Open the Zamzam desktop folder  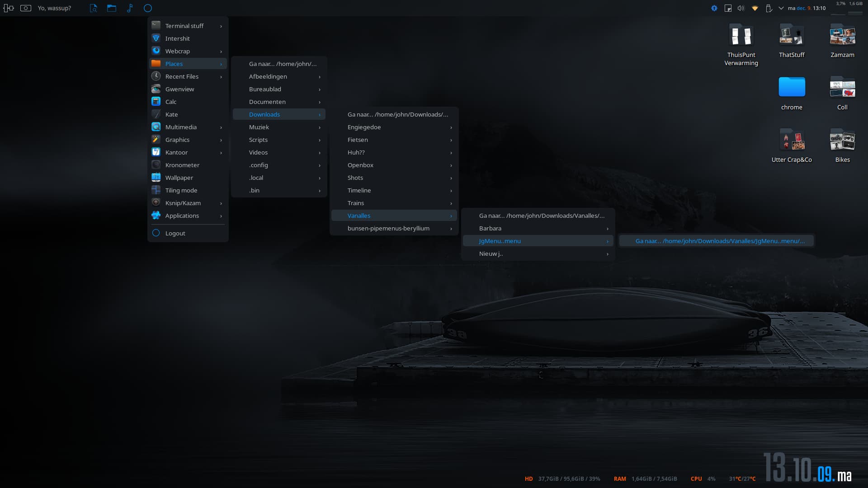(x=842, y=41)
